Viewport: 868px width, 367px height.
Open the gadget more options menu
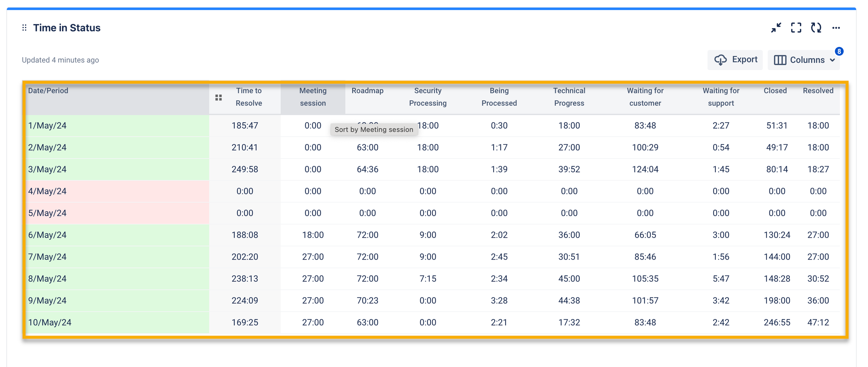point(836,28)
